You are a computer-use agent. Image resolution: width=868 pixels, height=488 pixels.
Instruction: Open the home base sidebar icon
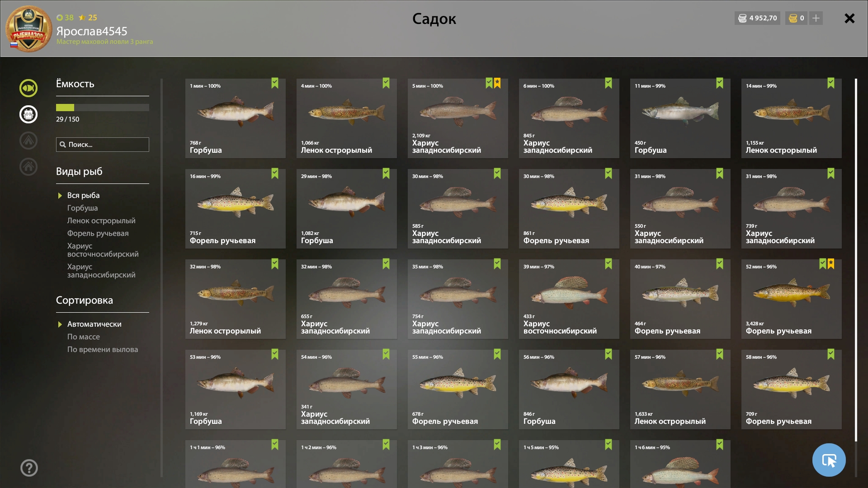click(28, 167)
